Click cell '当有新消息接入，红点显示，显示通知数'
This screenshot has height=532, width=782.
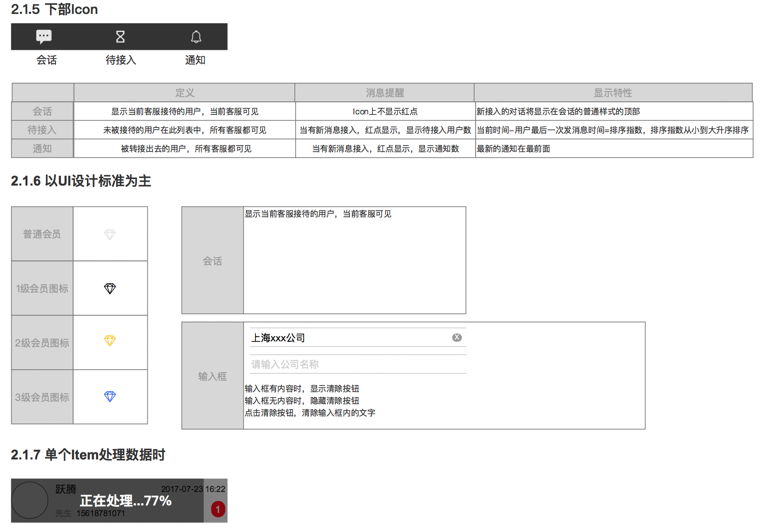click(x=385, y=148)
